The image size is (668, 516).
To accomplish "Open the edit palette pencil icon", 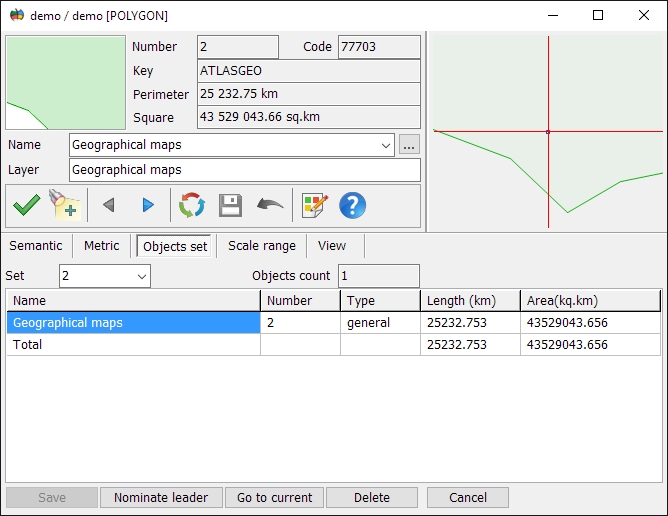I will click(314, 205).
